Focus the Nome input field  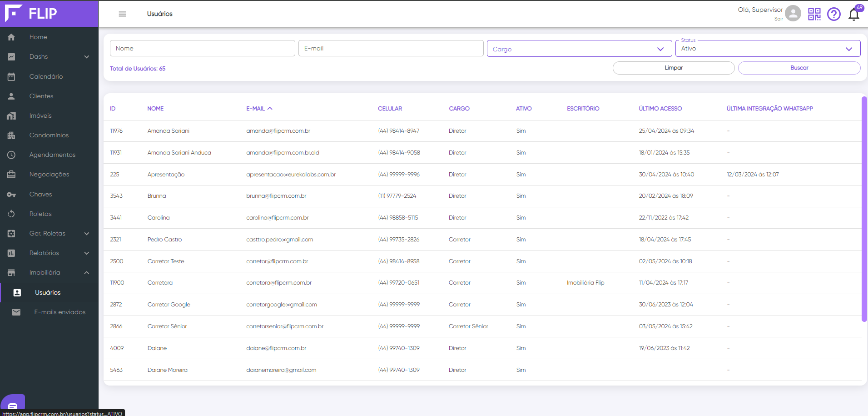pyautogui.click(x=203, y=49)
